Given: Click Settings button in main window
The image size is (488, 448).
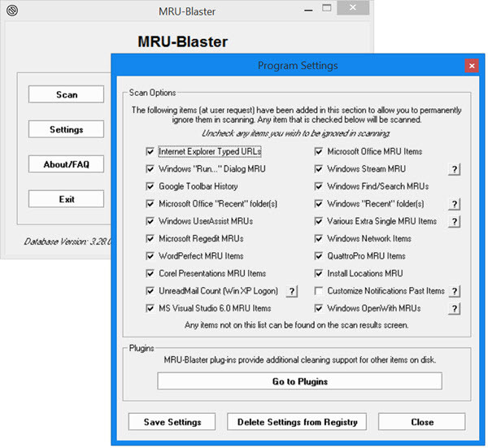Looking at the screenshot, I should coord(67,129).
